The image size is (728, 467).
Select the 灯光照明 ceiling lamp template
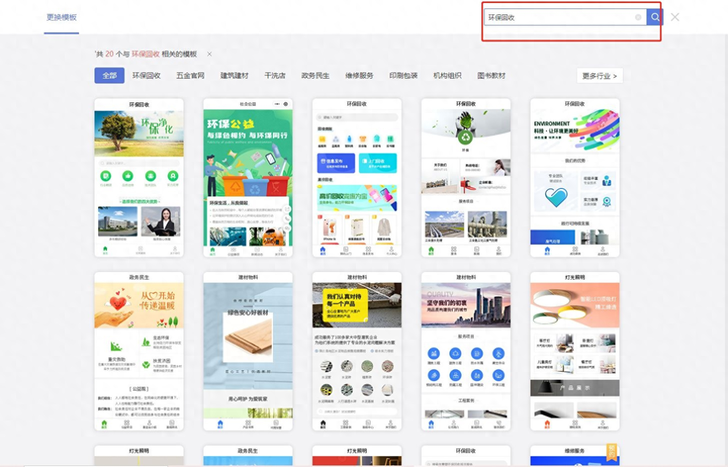tap(575, 351)
